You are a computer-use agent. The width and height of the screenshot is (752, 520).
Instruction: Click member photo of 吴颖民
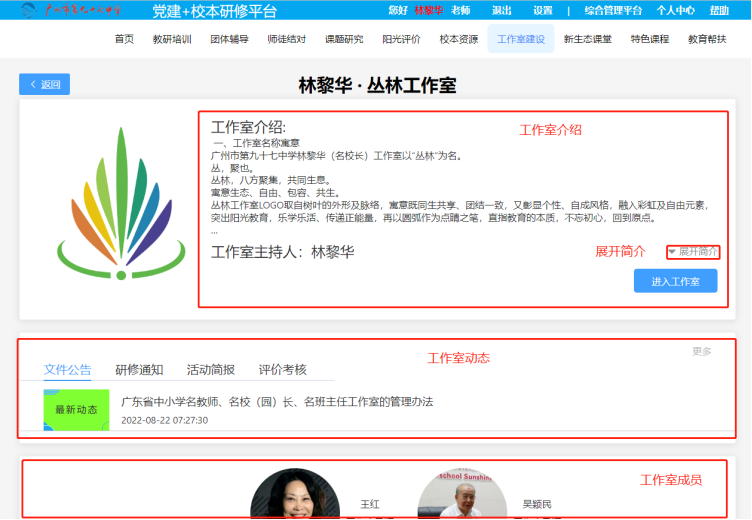[462, 493]
